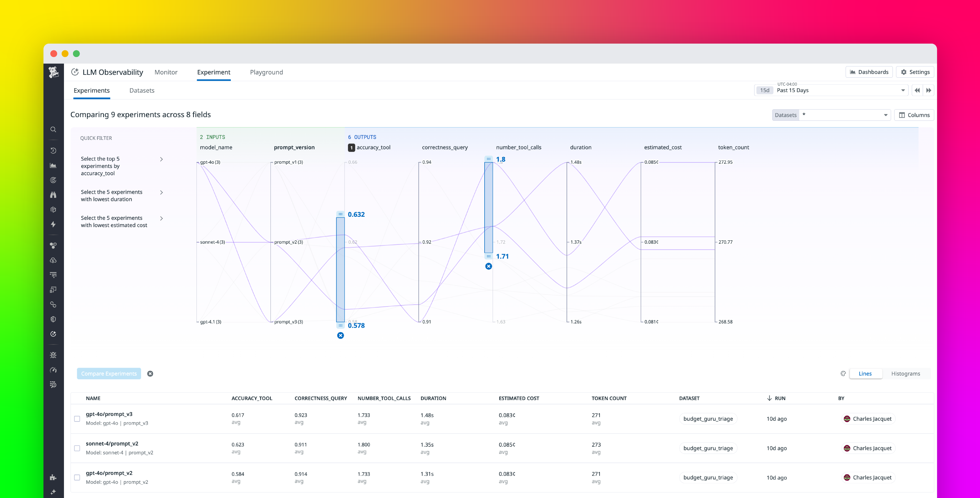Switch to the Playground tab
980x498 pixels.
click(266, 72)
